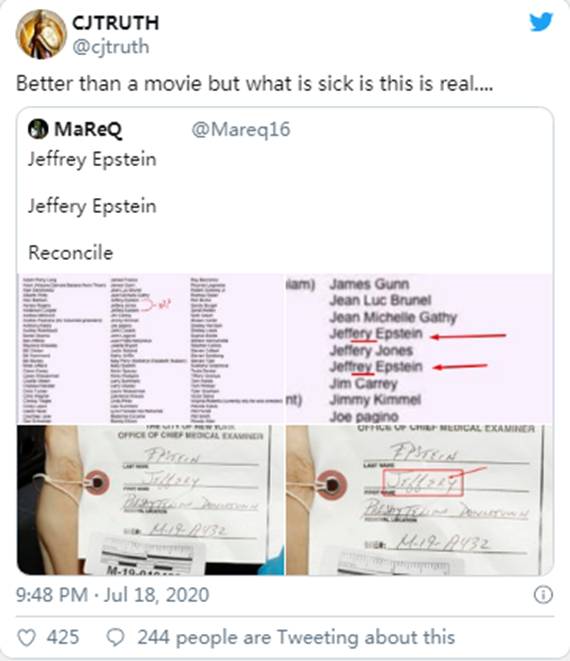
Task: Click the 'Better than a movie' tweet text
Action: 254,83
